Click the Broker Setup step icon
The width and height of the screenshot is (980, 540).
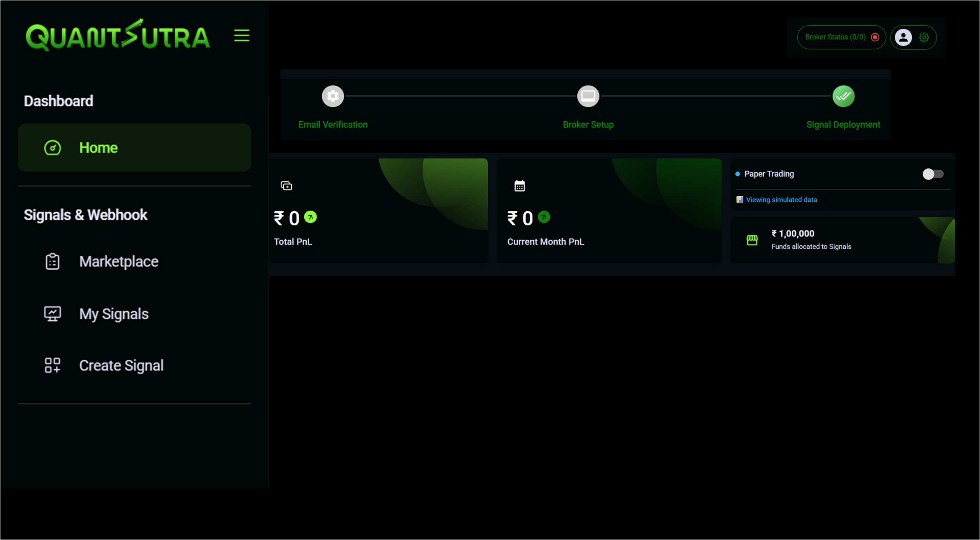tap(588, 96)
